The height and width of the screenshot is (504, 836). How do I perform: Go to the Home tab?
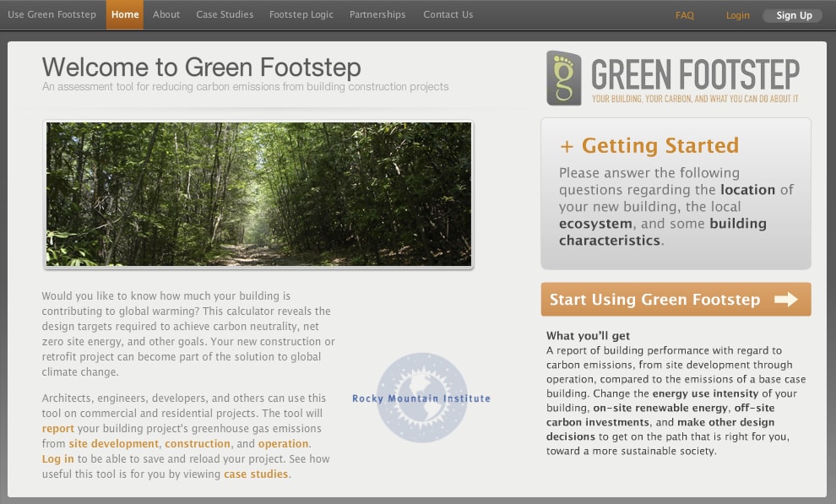tap(125, 14)
